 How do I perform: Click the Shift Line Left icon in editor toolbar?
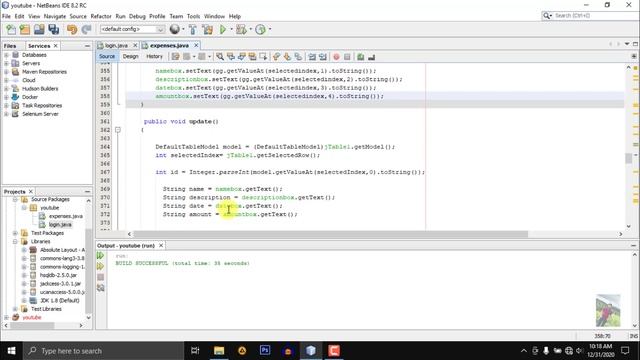tap(312, 57)
